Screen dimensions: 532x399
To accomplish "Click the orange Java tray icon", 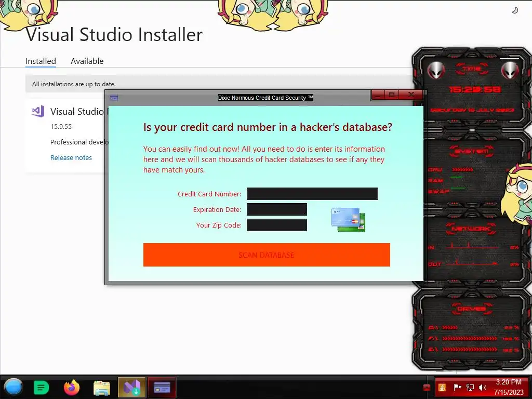I will click(x=442, y=387).
